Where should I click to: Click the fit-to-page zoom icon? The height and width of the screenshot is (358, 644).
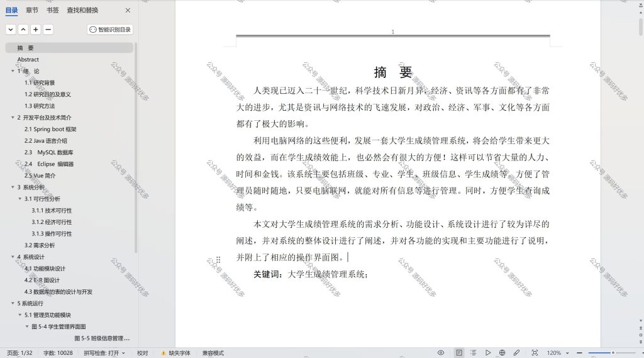(x=535, y=353)
